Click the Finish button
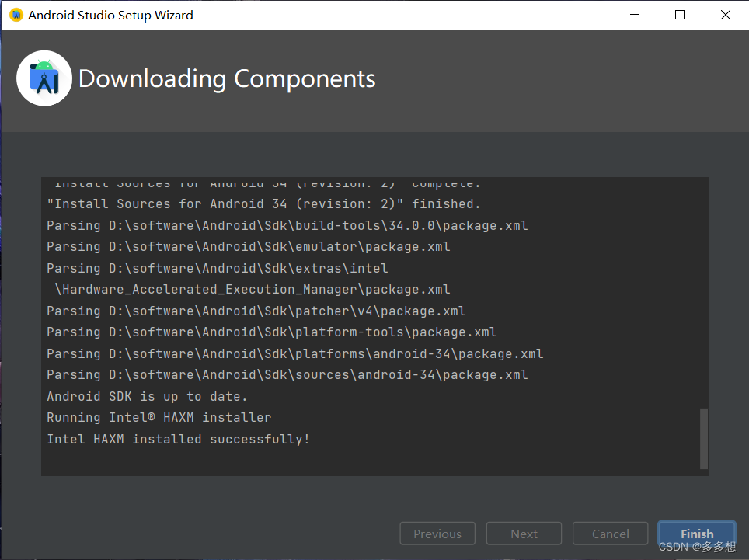 tap(696, 534)
